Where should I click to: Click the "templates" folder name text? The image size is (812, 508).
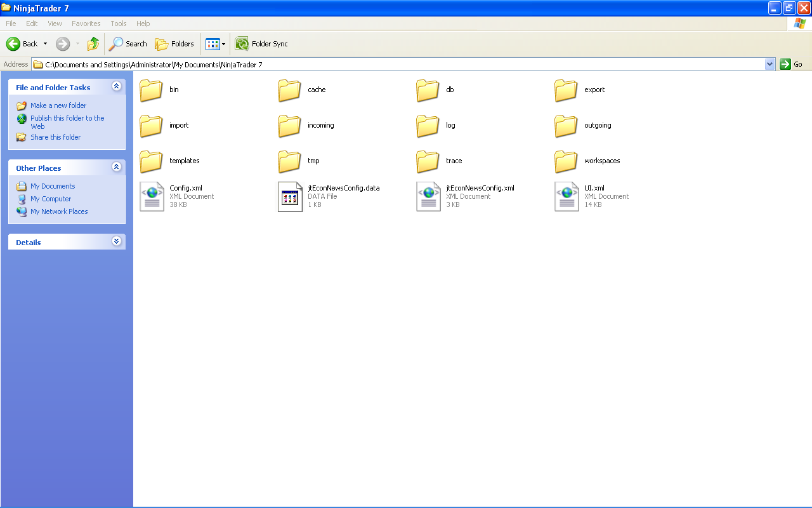click(185, 161)
